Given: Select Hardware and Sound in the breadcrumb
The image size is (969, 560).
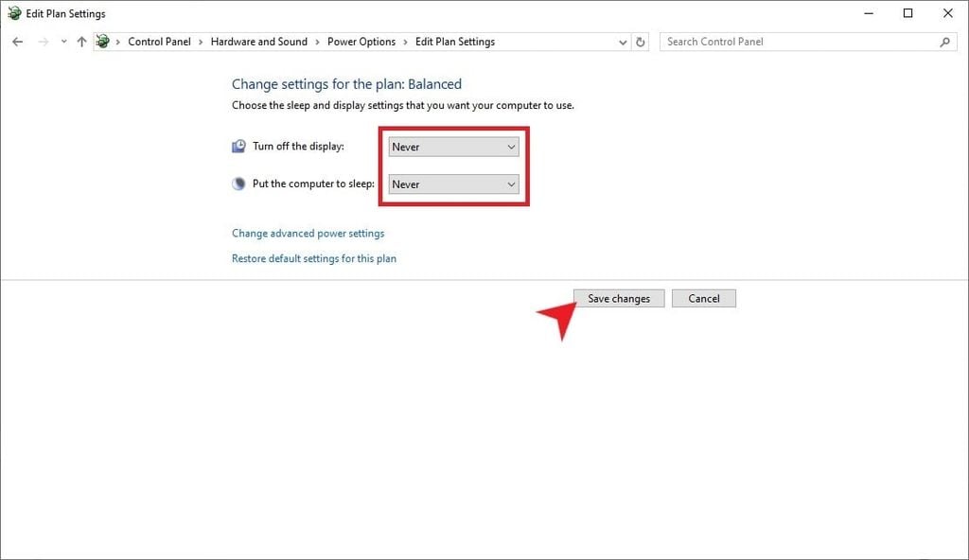Looking at the screenshot, I should tap(258, 41).
